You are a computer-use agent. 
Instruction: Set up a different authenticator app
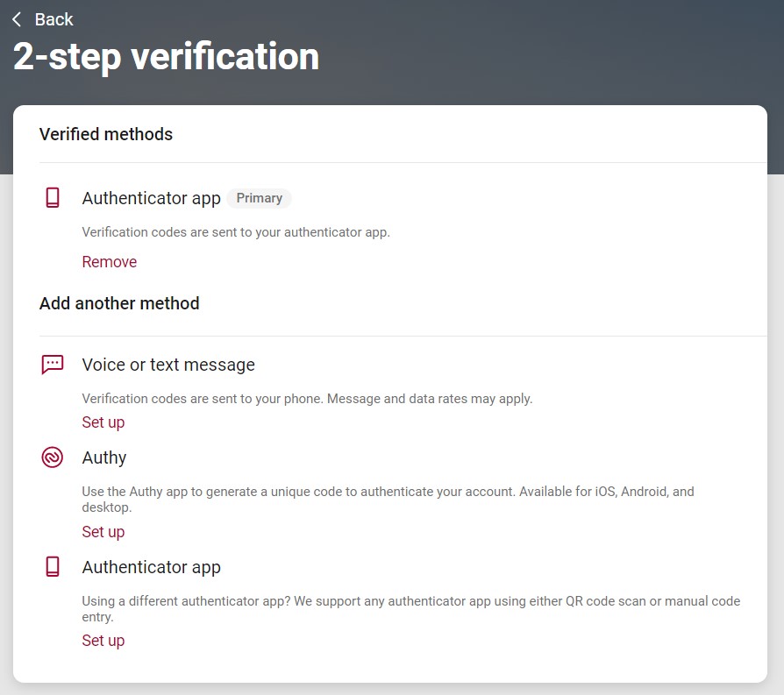point(103,641)
